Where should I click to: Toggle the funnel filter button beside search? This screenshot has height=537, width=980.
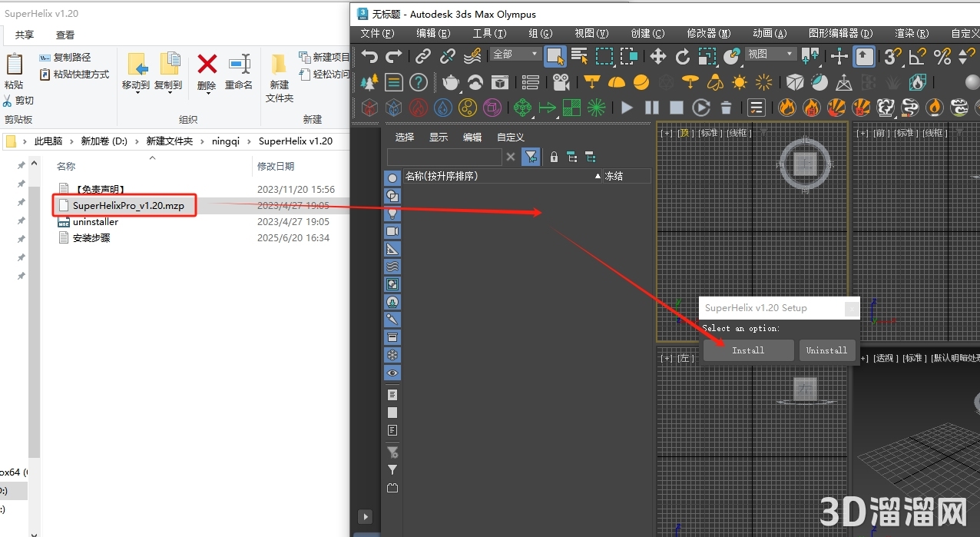click(531, 157)
